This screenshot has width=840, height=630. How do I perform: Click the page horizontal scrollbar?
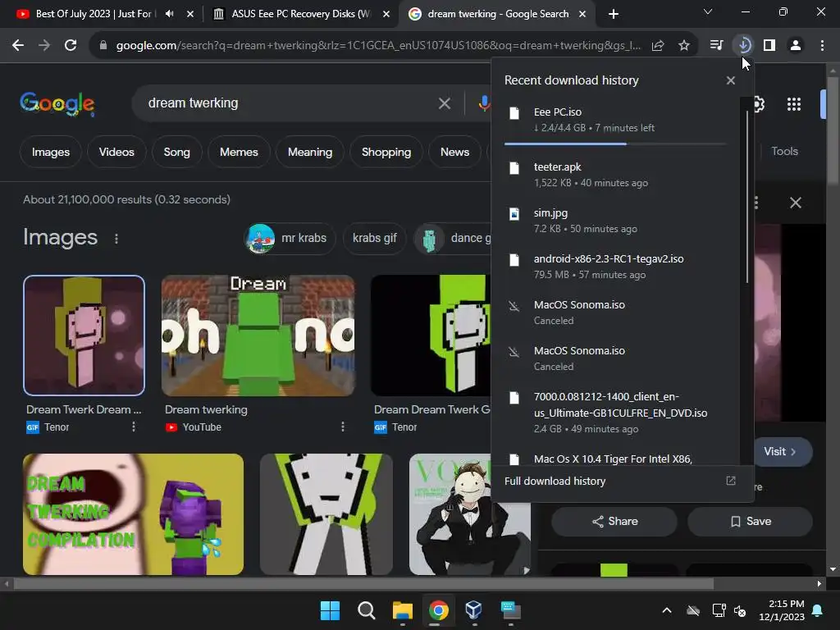point(363,584)
